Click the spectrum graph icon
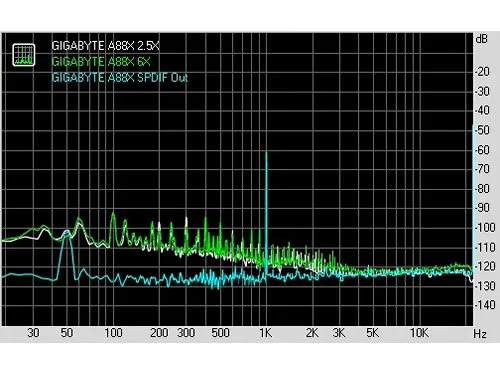This screenshot has height=375, width=500. click(24, 55)
